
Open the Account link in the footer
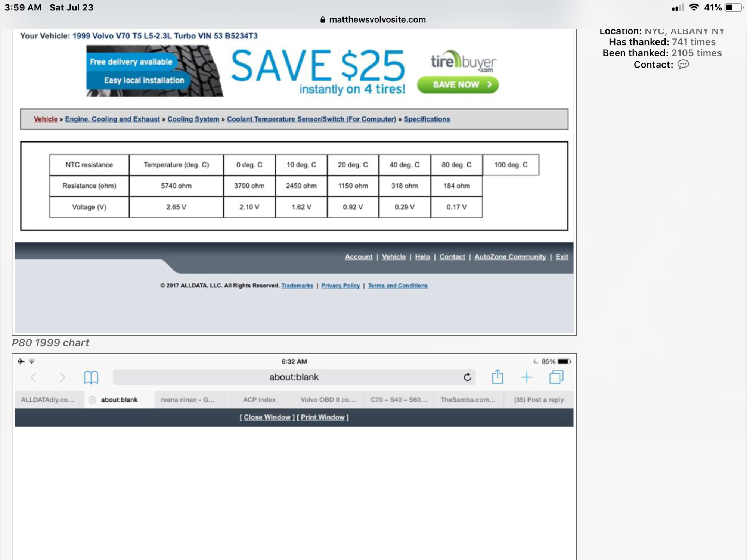[358, 257]
